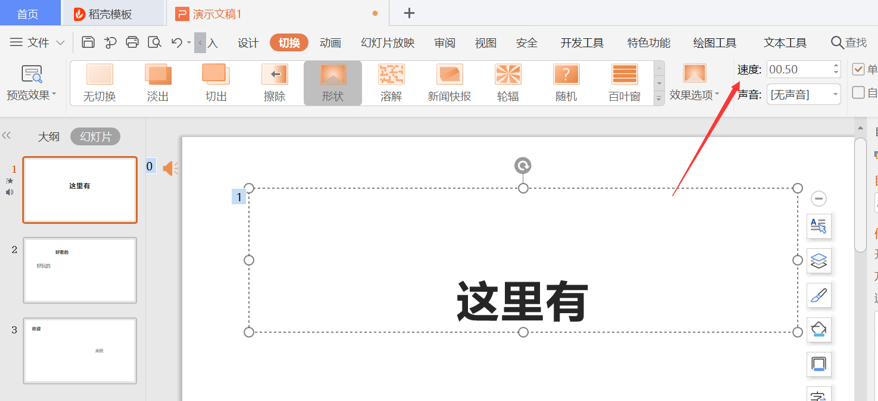Viewport: 878px width, 401px height.
Task: Open the 文本工具 tab
Action: (785, 43)
